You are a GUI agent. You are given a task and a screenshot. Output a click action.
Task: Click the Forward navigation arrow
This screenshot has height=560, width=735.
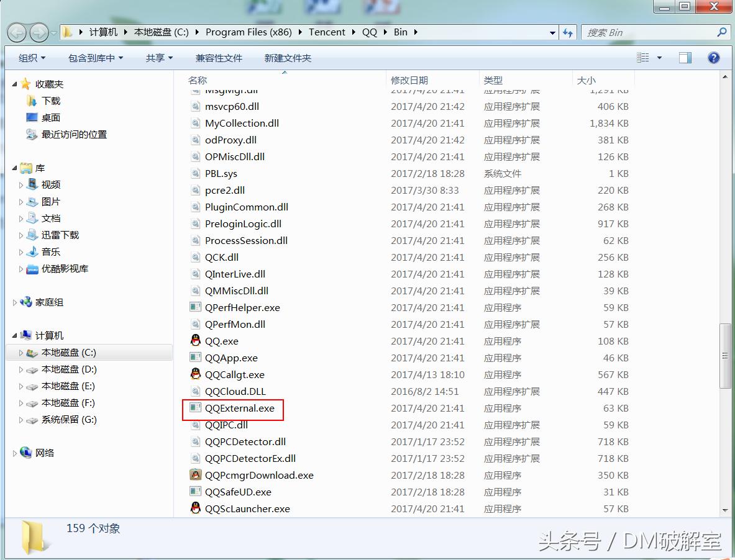(39, 33)
